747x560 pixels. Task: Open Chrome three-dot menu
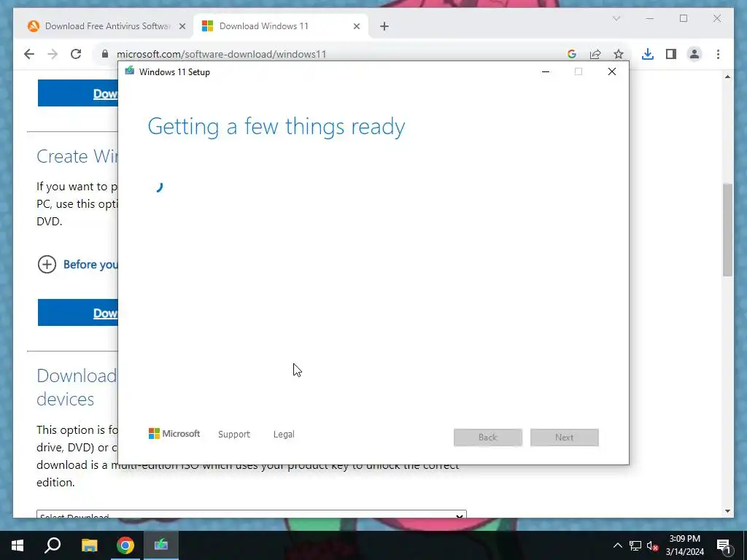[x=718, y=54]
